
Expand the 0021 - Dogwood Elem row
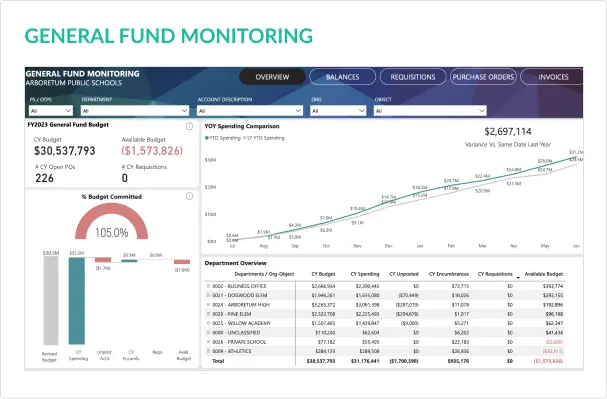click(x=208, y=295)
